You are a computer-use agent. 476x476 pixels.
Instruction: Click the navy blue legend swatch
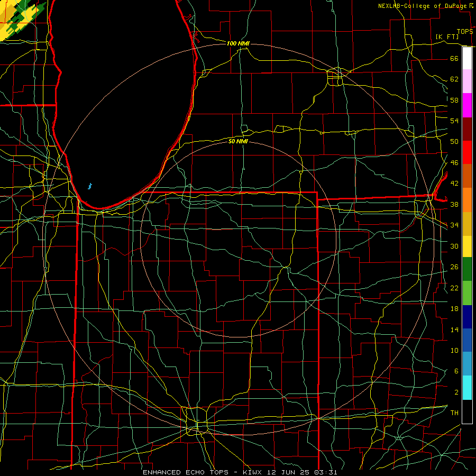pos(467,317)
